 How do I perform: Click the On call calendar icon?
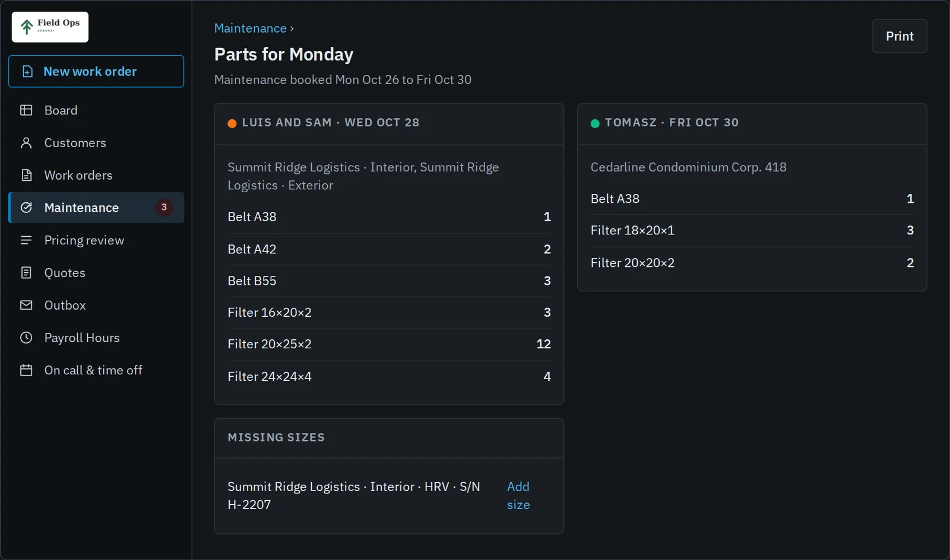[26, 370]
